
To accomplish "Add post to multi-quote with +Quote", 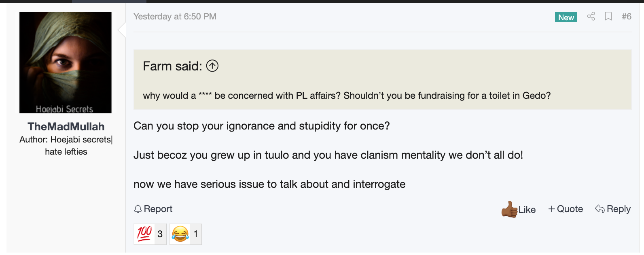I will [x=566, y=209].
